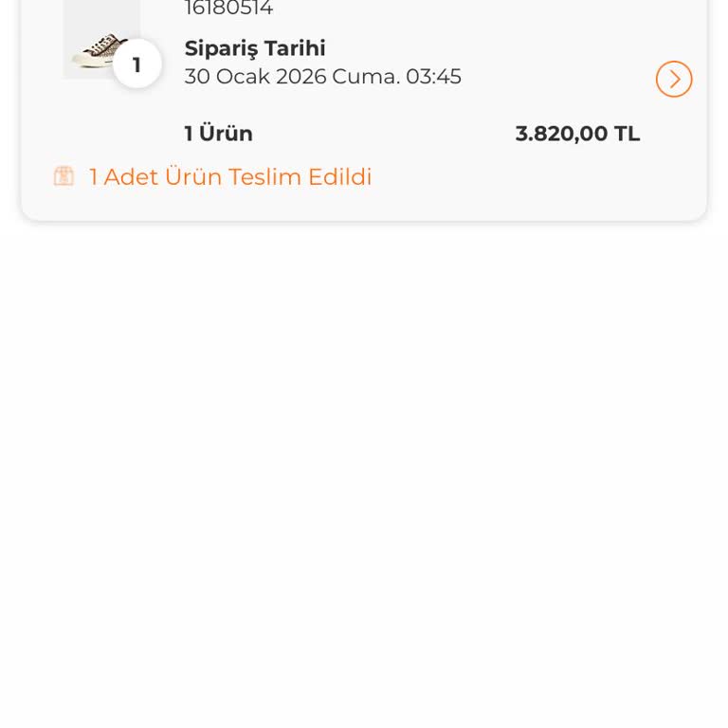Tap the 1 Ürün label
Viewport: 728px width, 728px height.
tap(219, 134)
